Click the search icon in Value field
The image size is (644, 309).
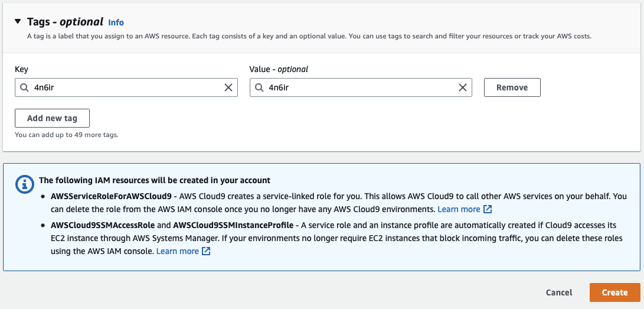[259, 87]
